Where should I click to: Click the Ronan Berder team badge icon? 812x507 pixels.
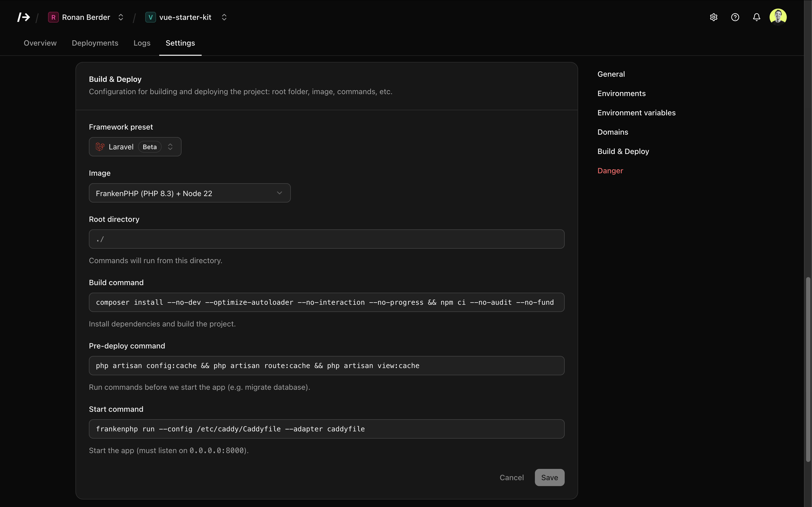coord(53,17)
